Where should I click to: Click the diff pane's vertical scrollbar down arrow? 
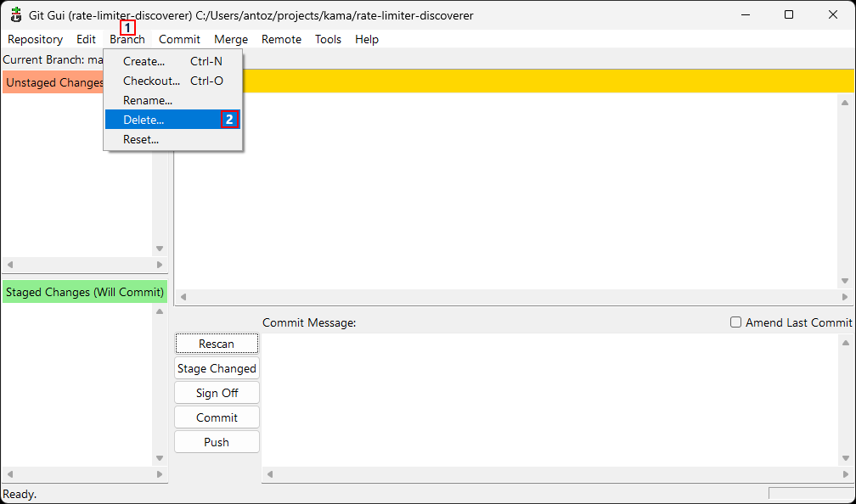844,281
